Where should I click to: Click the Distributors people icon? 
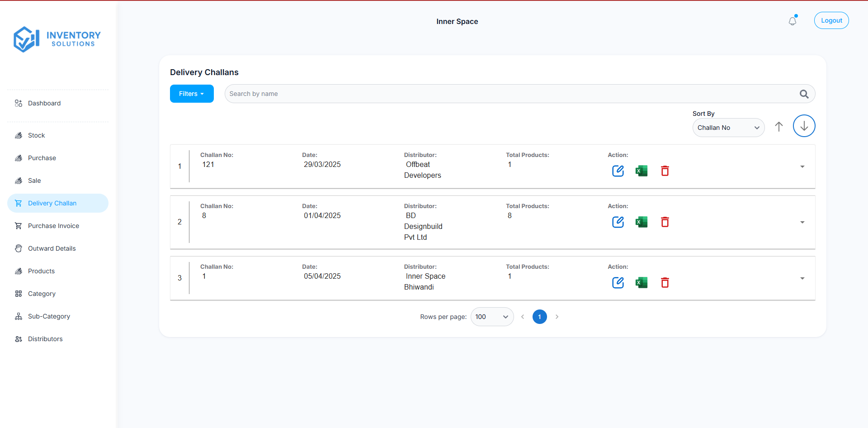(x=19, y=339)
